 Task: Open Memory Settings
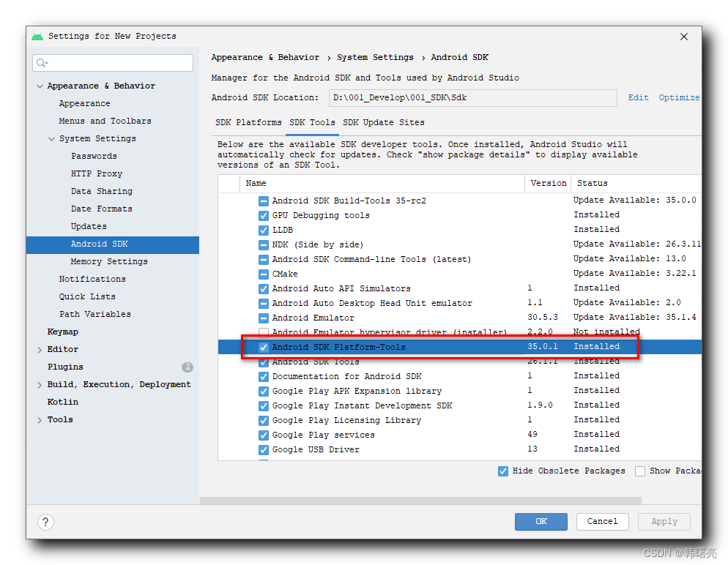[109, 261]
